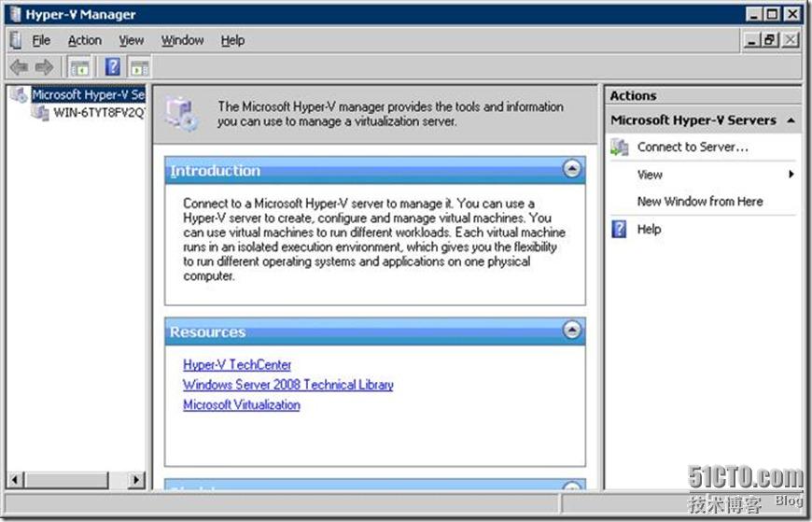Image resolution: width=812 pixels, height=522 pixels.
Task: Open the Help menu
Action: pyautogui.click(x=232, y=40)
